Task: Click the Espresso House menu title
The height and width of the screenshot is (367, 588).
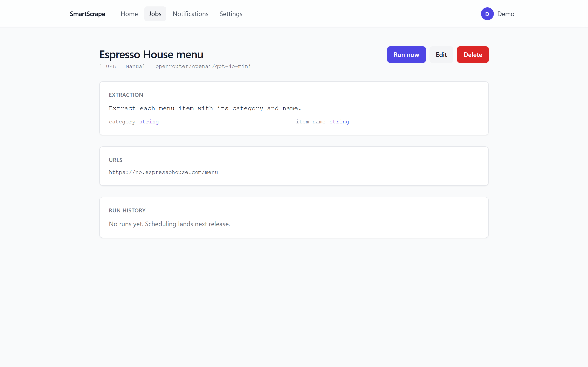Action: coord(151,54)
